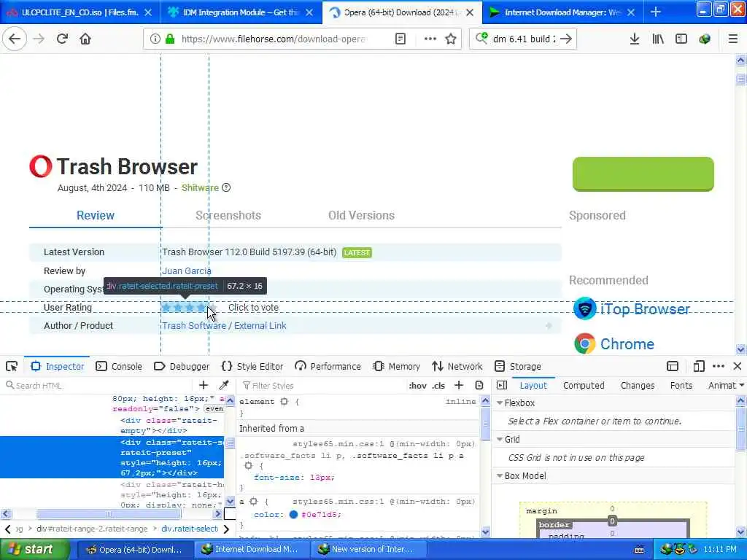This screenshot has height=560, width=747.
Task: Activate the DevTools element picker
Action: (x=12, y=366)
